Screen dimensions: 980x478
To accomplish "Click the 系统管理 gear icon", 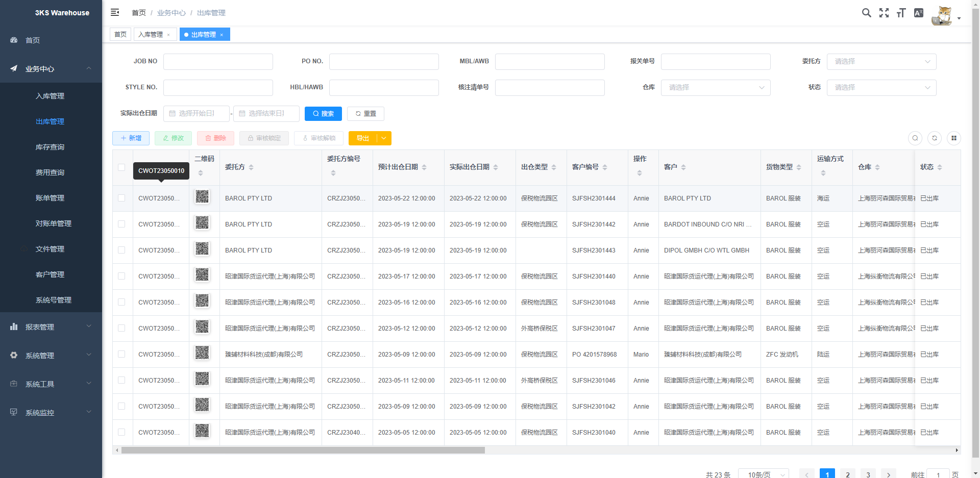I will point(14,355).
